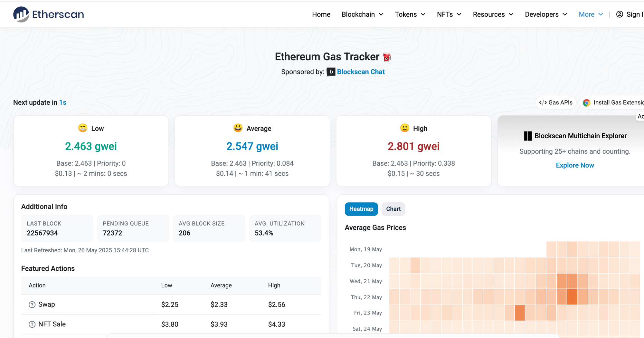Click the Last Block value 22567934

42,233
